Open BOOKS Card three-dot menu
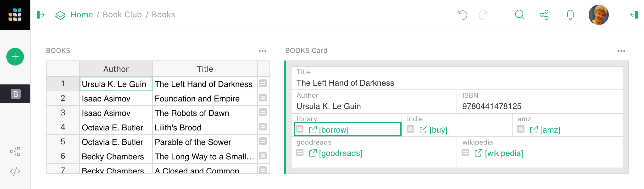The width and height of the screenshot is (644, 189). click(x=621, y=51)
